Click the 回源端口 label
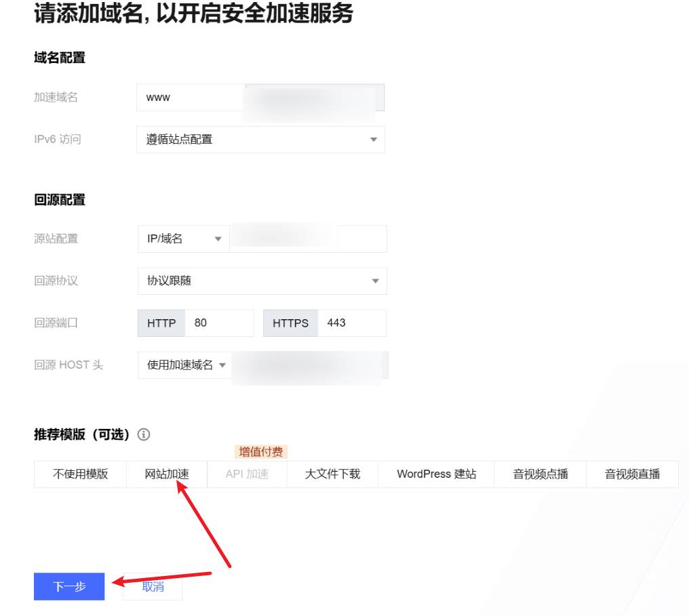 [x=56, y=323]
